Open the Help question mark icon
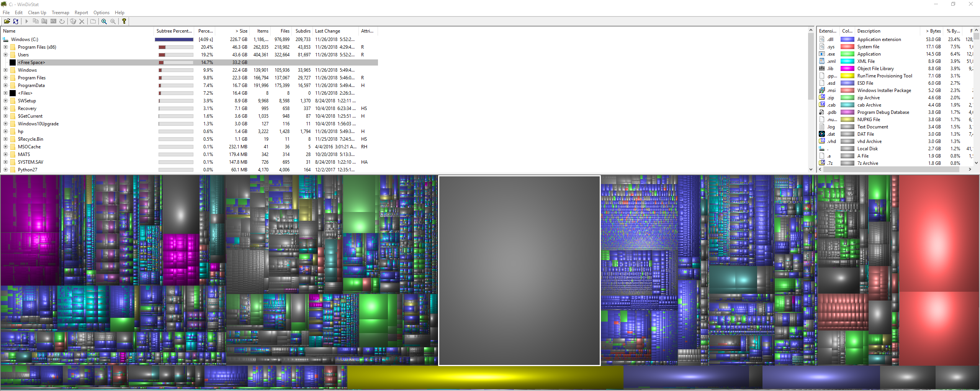The width and height of the screenshot is (980, 391). 124,21
